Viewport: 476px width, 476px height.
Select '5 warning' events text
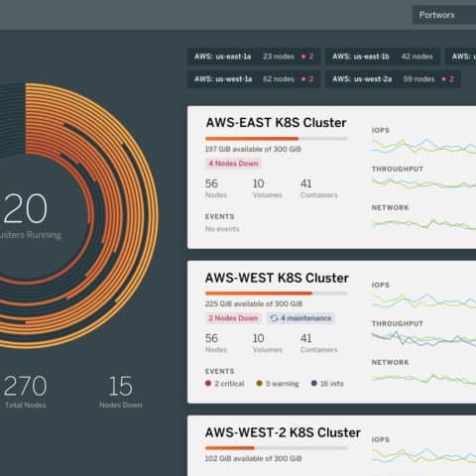[x=282, y=384]
